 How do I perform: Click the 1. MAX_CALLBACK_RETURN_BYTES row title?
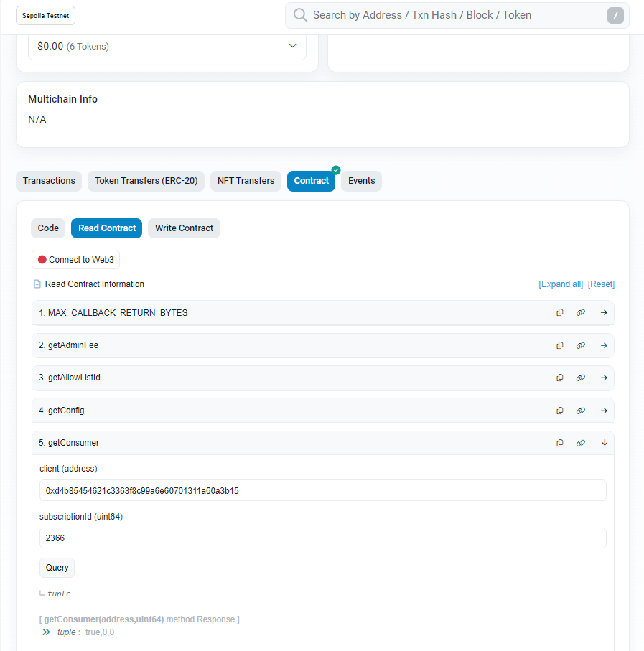tap(113, 313)
